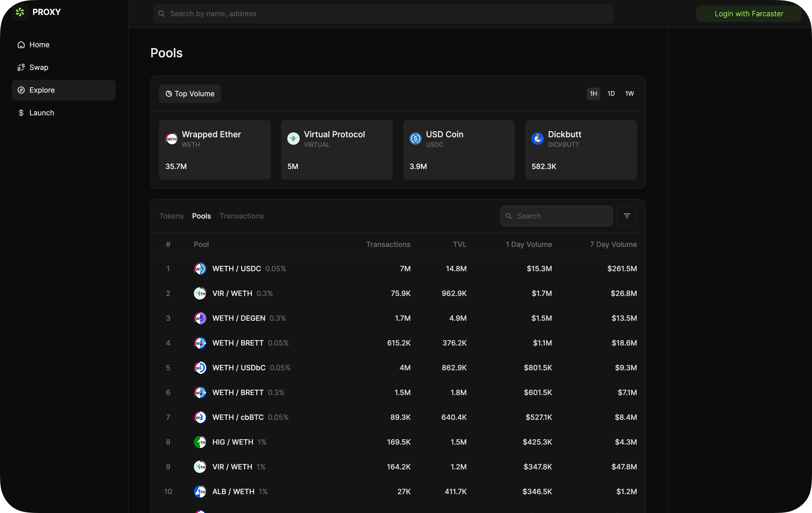This screenshot has height=513, width=812.
Task: Click the Dickbutt token logo
Action: coord(538,139)
